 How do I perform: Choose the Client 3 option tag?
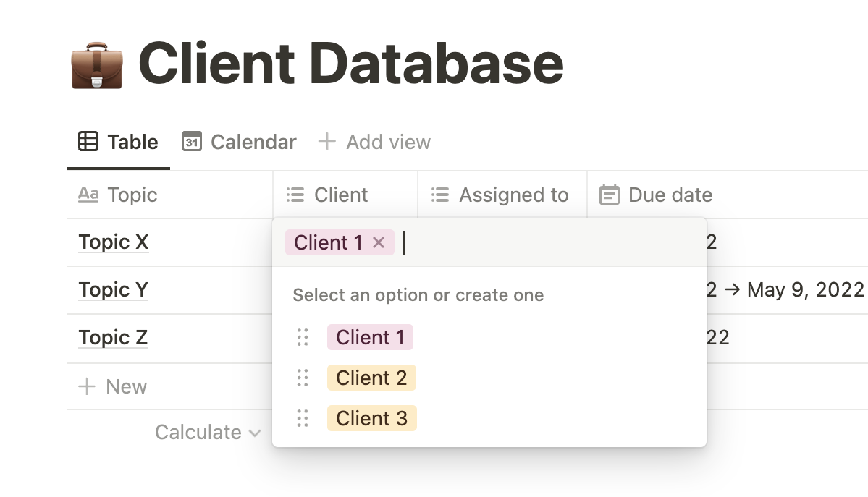[371, 418]
